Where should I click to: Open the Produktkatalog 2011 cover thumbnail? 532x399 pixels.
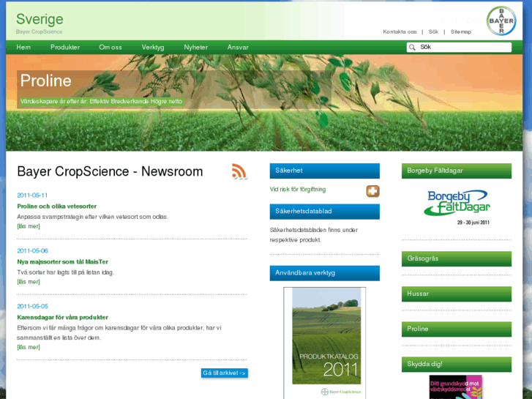(325, 343)
